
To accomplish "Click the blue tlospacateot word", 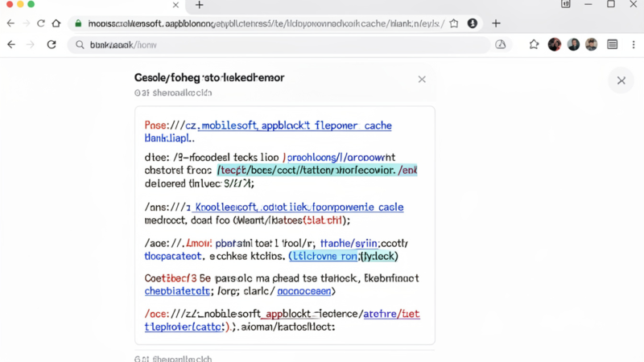I will [173, 256].
